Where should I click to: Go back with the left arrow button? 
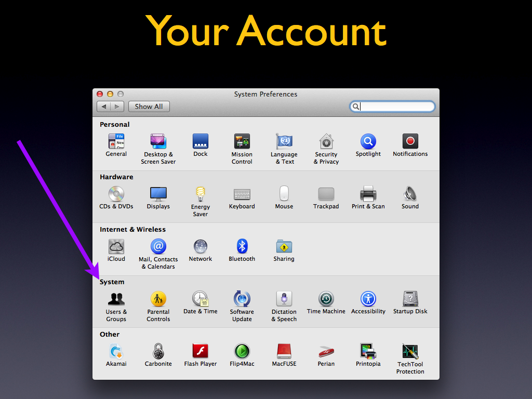point(103,107)
